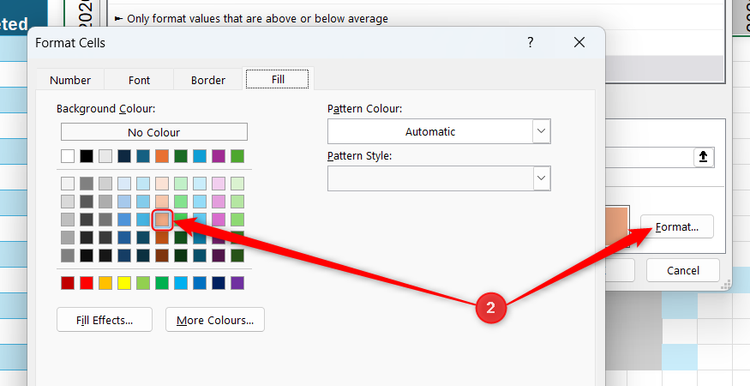Choose the bright red standard colour swatch

pyautogui.click(x=87, y=283)
